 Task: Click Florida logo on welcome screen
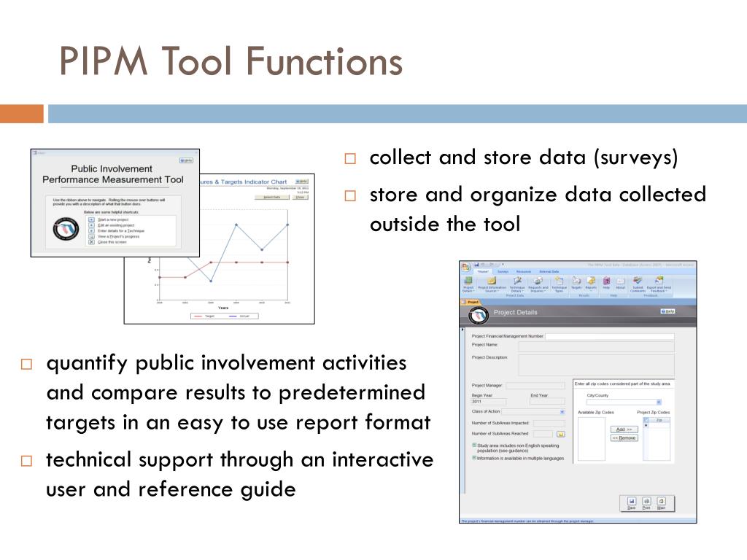[x=66, y=229]
